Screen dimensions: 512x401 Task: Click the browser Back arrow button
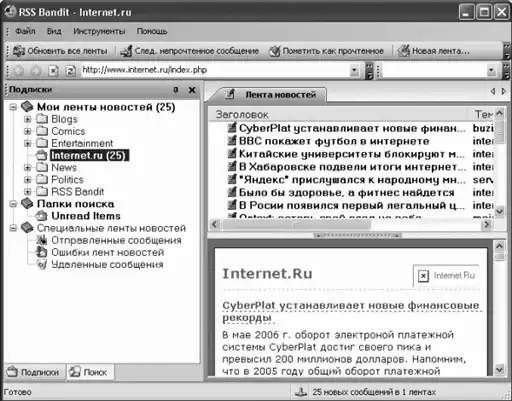19,70
